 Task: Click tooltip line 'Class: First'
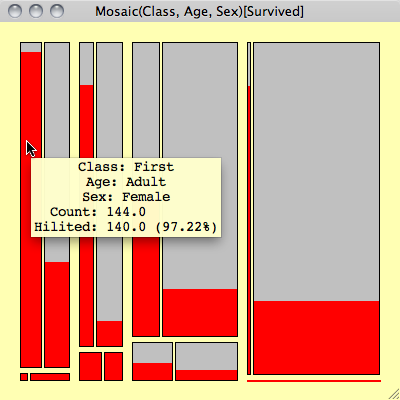coord(126,167)
